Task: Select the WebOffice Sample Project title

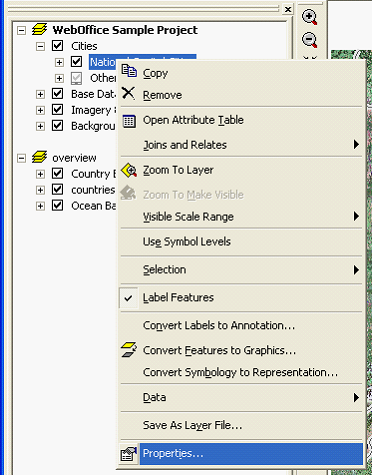Action: coord(125,30)
